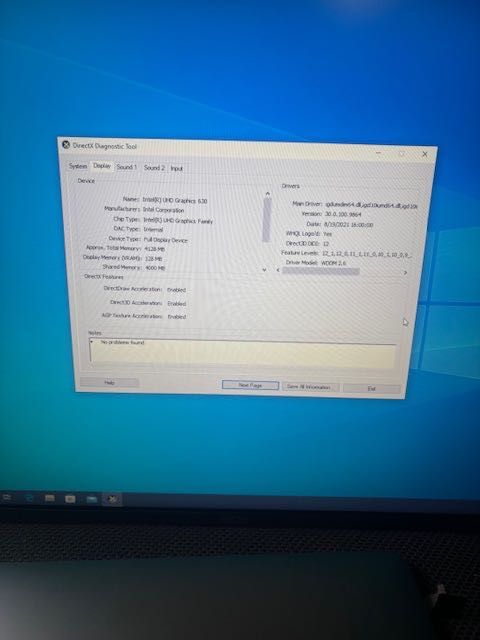Click the Notes box with No problems found
Viewport: 480px width, 640px height.
click(x=242, y=353)
